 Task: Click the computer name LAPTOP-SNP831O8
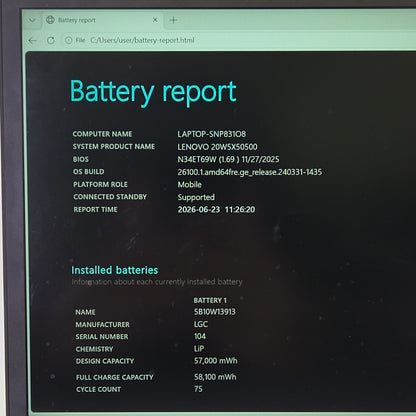[212, 134]
